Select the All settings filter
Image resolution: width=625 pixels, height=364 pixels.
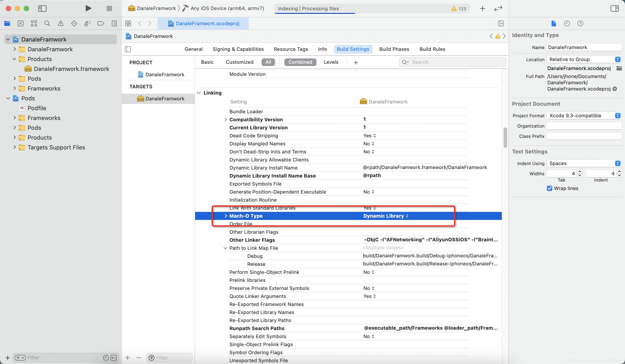click(x=268, y=62)
